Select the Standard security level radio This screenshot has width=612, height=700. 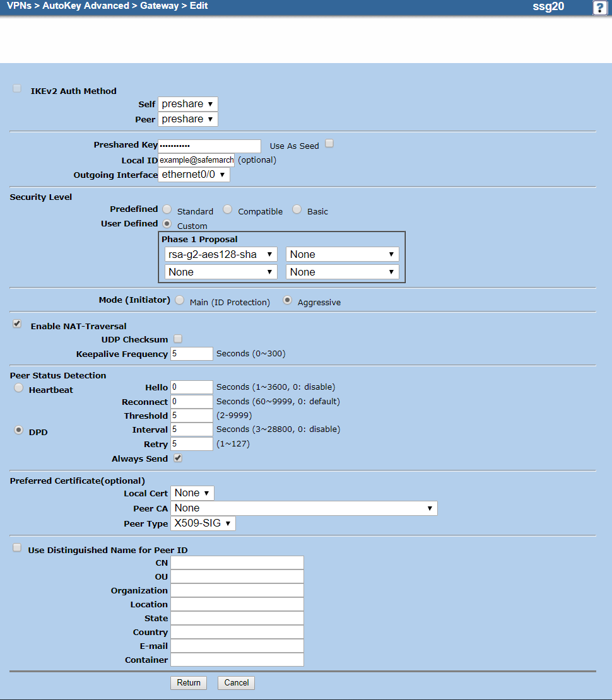(x=167, y=209)
